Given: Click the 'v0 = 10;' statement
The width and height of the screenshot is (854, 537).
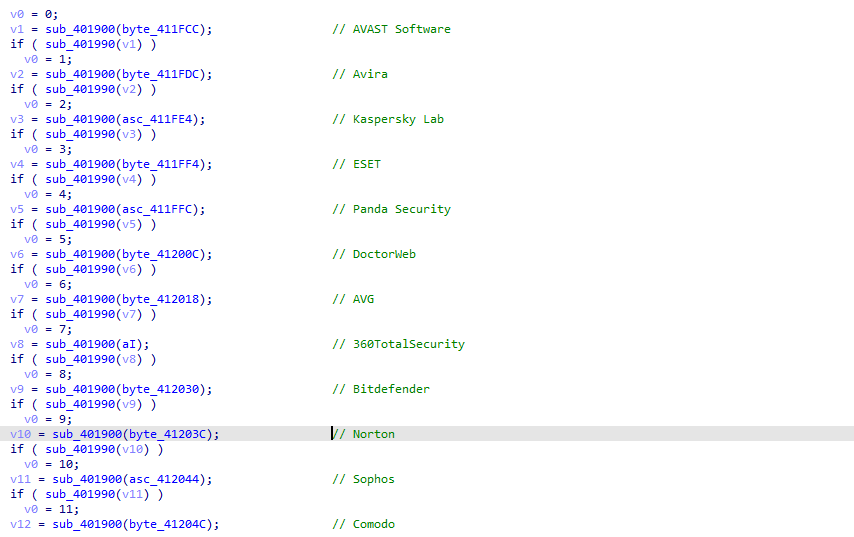Looking at the screenshot, I should pyautogui.click(x=51, y=465).
